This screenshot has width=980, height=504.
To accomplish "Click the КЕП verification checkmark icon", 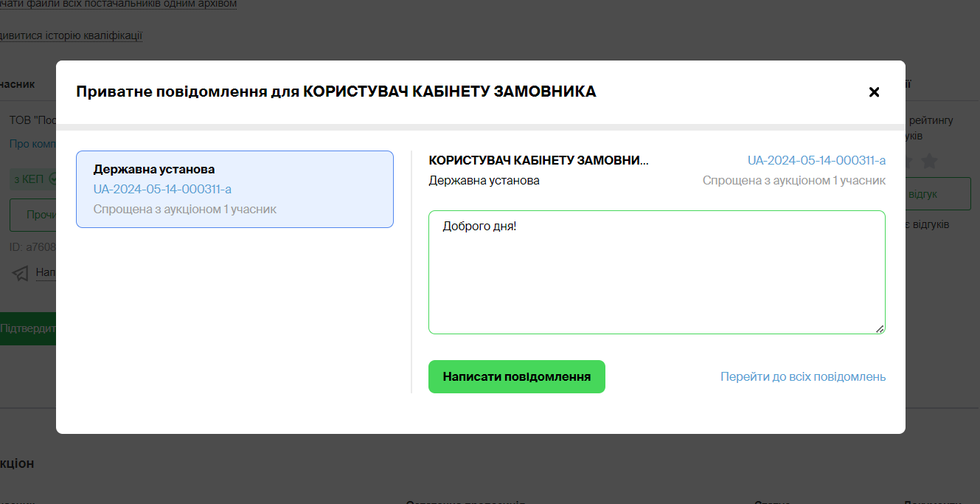I will click(x=52, y=179).
